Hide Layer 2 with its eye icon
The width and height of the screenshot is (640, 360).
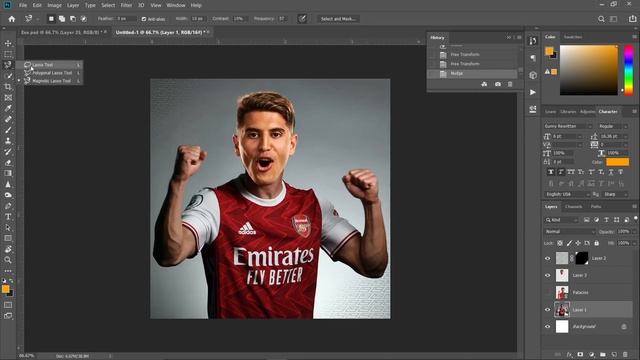[547, 258]
